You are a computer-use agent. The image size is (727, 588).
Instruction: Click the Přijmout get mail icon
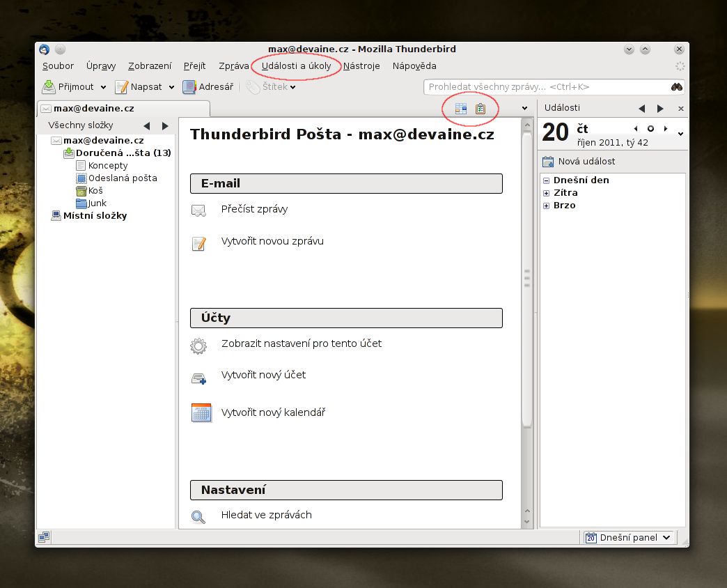(x=49, y=86)
